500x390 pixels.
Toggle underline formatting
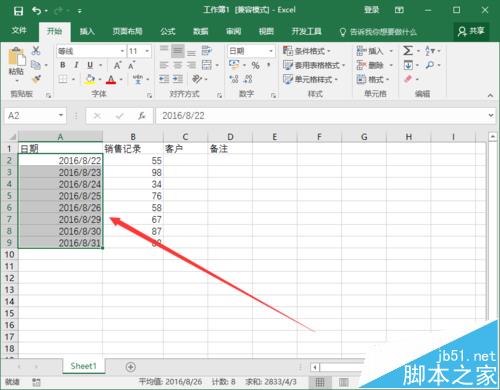pyautogui.click(x=90, y=65)
